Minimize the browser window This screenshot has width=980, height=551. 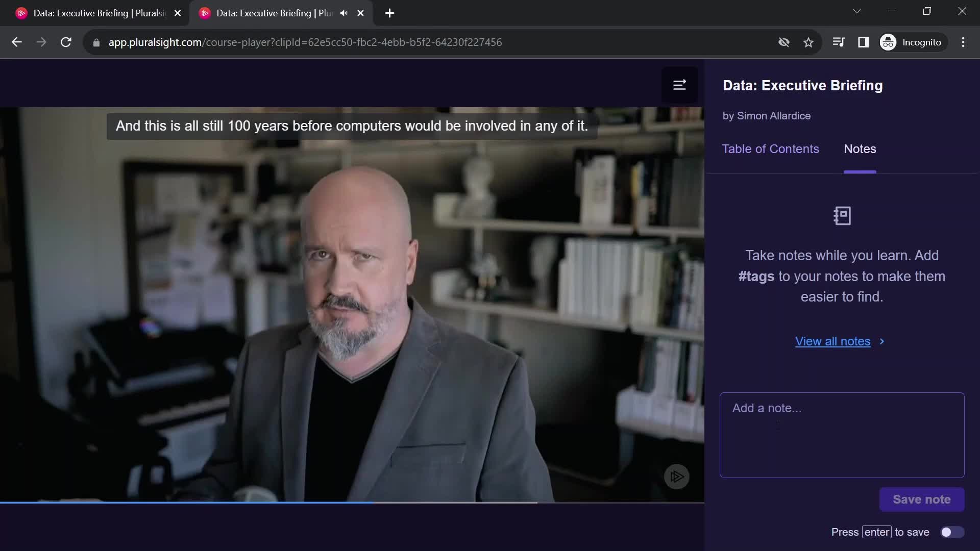coord(892,11)
